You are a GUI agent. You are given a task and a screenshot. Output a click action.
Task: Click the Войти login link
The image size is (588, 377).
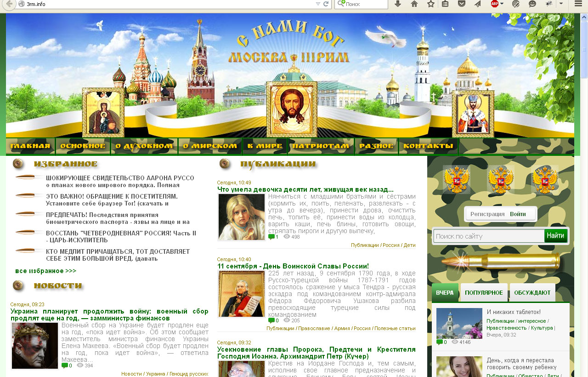[x=518, y=214]
